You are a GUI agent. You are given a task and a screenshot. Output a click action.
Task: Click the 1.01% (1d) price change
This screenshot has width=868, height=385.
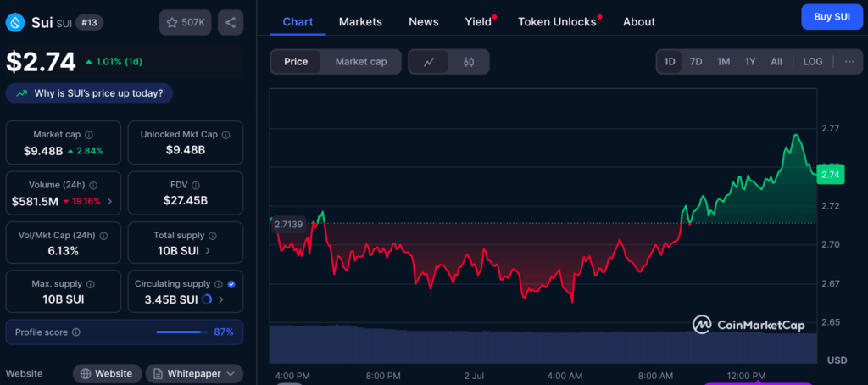coord(114,62)
